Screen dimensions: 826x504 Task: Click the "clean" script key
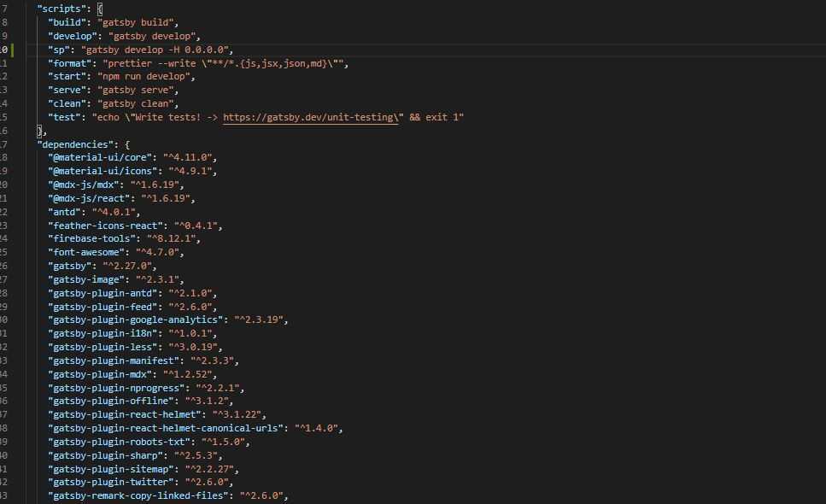[67, 103]
